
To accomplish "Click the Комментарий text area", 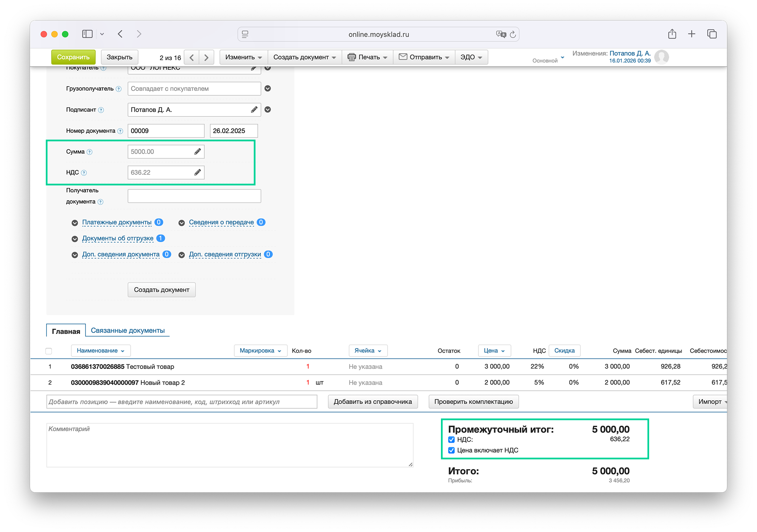I will point(229,445).
